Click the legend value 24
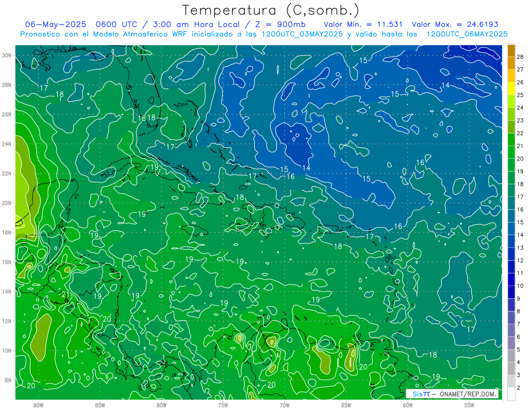This screenshot has height=411, width=532. click(520, 108)
